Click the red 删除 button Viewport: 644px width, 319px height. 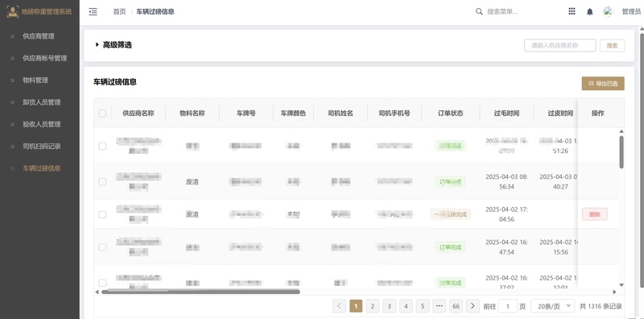[x=594, y=214]
